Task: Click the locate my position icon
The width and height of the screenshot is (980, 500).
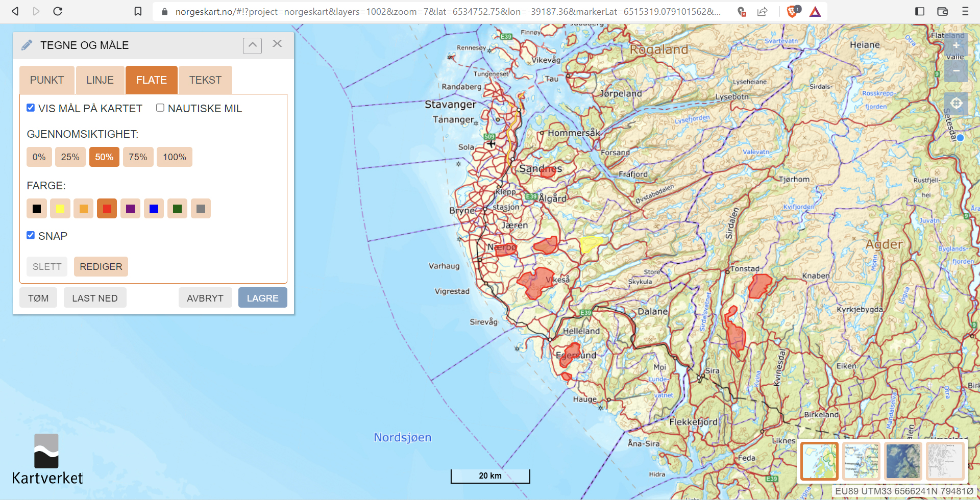Action: 956,104
